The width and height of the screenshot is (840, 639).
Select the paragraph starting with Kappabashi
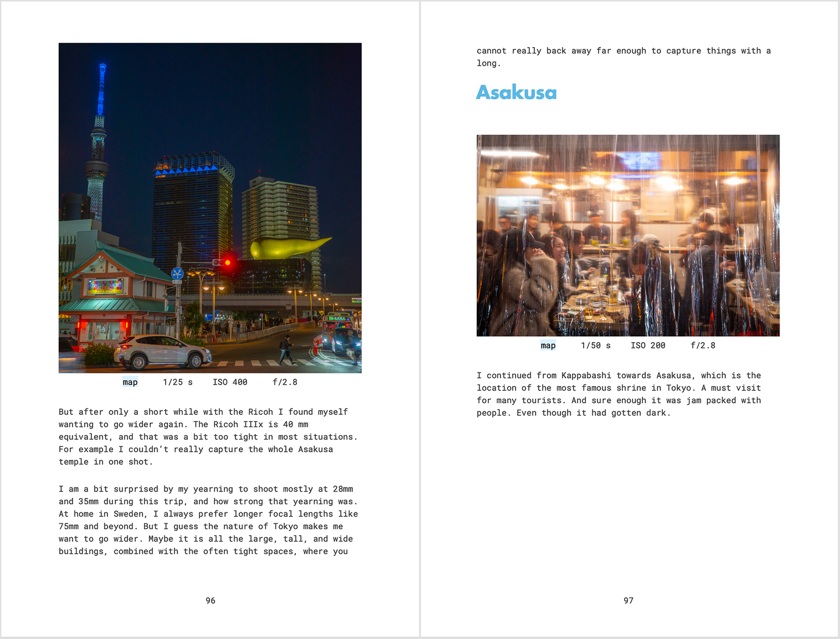pyautogui.click(x=619, y=394)
